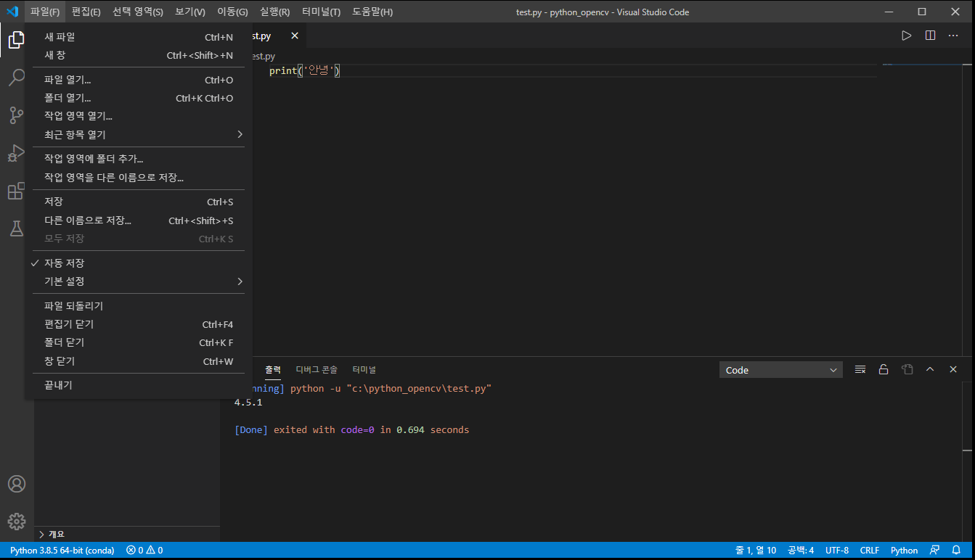Open the Accounts icon

tap(17, 484)
